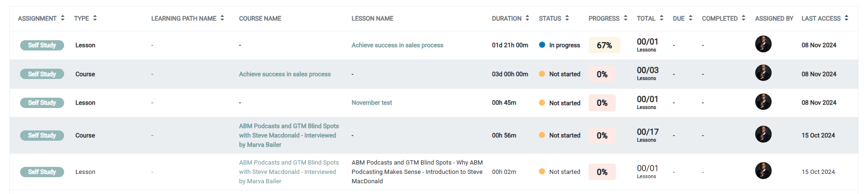Sort by Type column arrows

coord(95,18)
